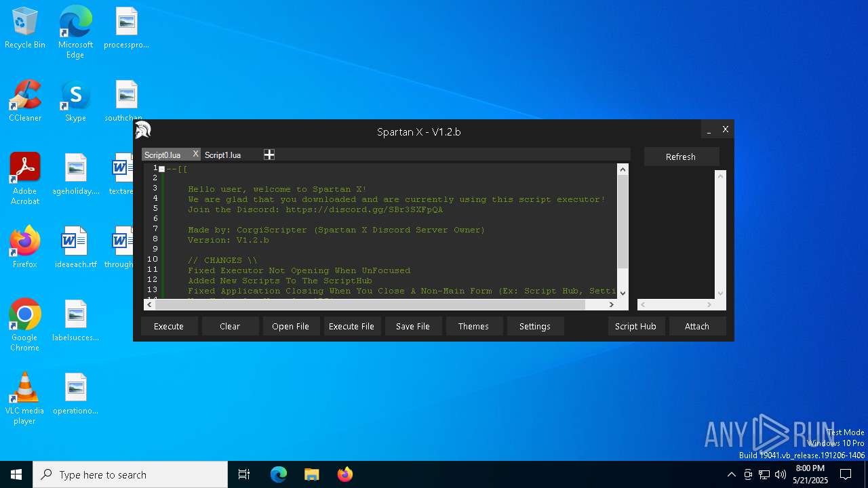Collapse the comment block fold marker
Screen dimensions: 868x488
(161, 169)
